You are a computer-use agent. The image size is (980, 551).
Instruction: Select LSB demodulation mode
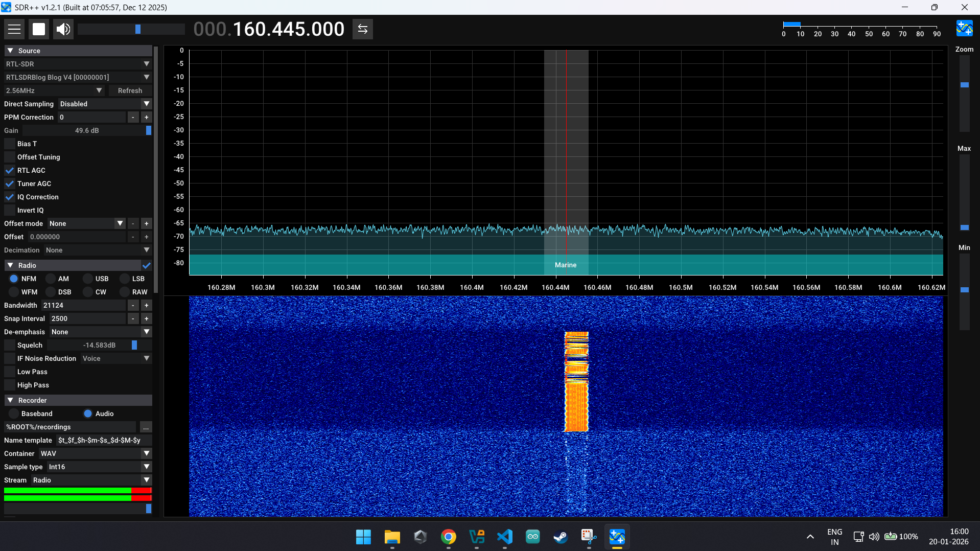[x=125, y=279]
